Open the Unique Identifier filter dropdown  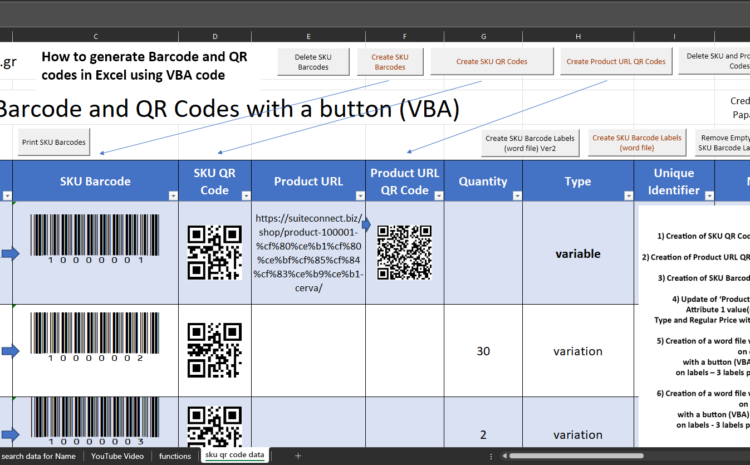click(709, 196)
